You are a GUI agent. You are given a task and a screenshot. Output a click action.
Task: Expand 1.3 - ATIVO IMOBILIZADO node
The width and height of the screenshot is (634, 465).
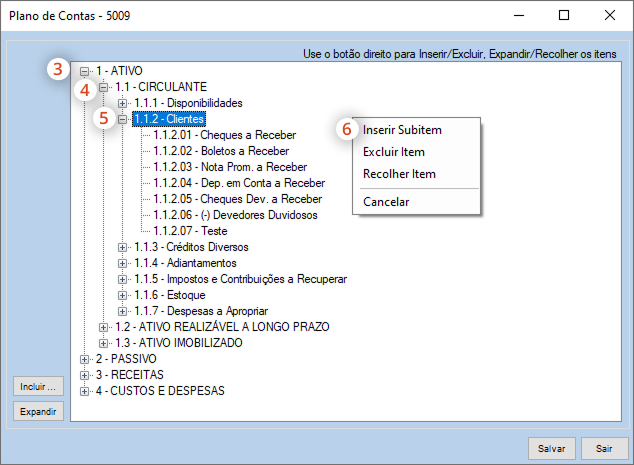[x=104, y=343]
